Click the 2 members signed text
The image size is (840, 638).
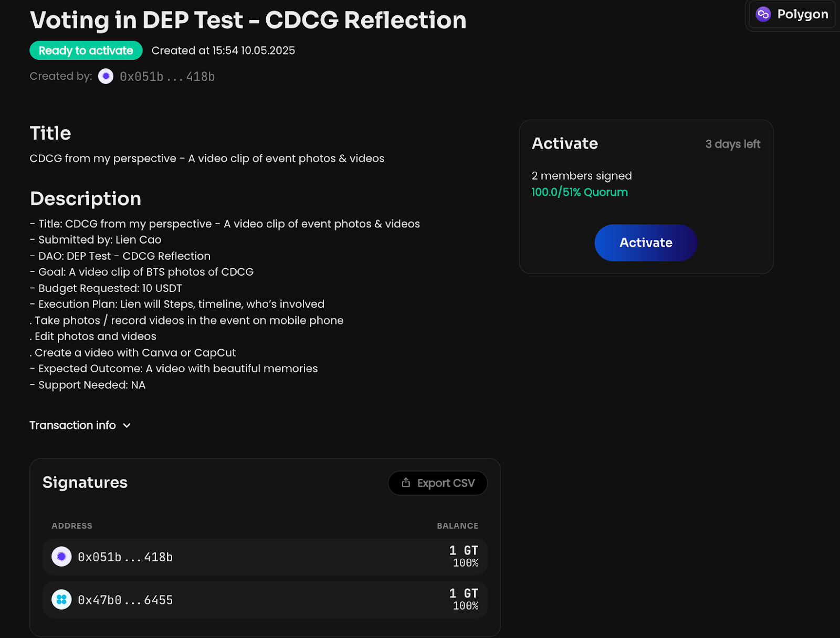click(581, 176)
